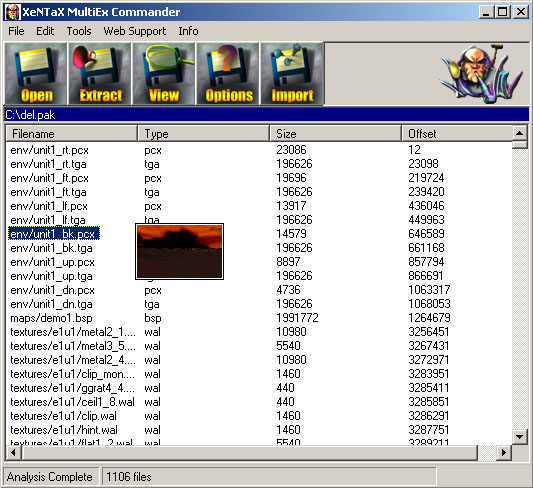
Task: Click Analysis Complete status text
Action: [x=49, y=477]
